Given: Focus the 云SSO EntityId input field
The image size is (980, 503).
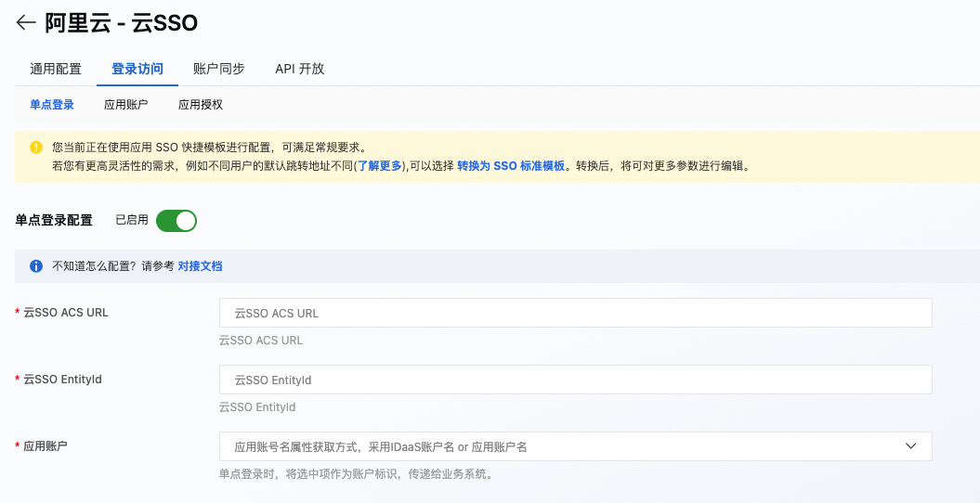Looking at the screenshot, I should (x=576, y=380).
